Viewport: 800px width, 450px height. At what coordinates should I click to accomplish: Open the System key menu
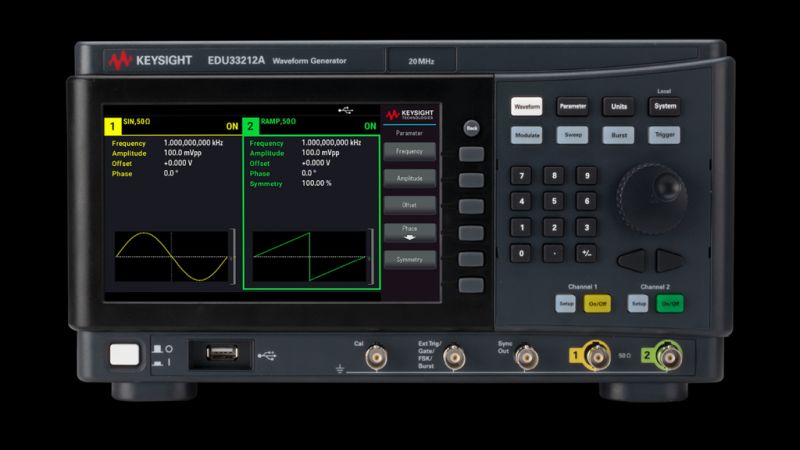click(x=665, y=107)
